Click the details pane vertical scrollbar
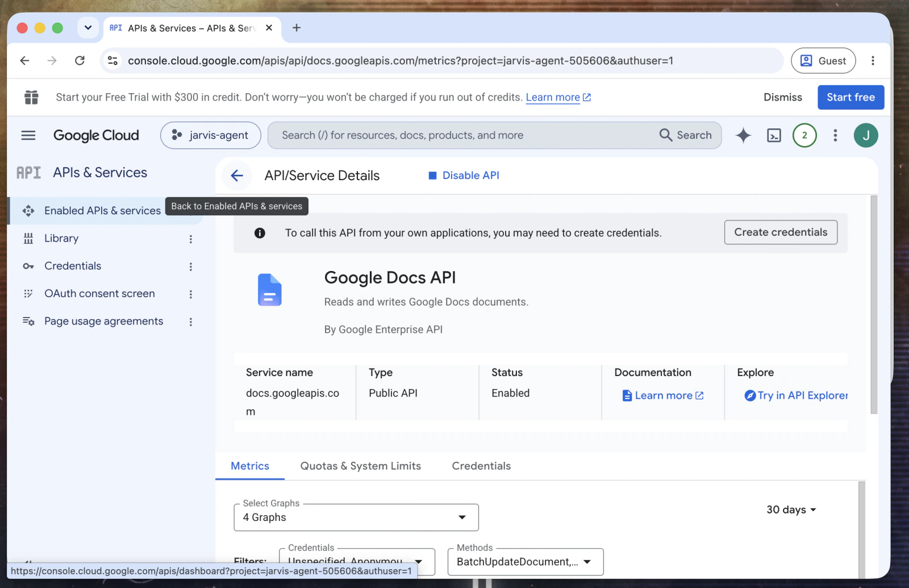This screenshot has width=909, height=588. coord(874,305)
